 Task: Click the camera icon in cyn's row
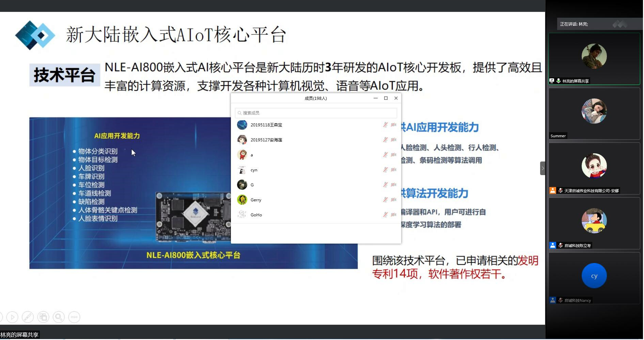pos(394,170)
